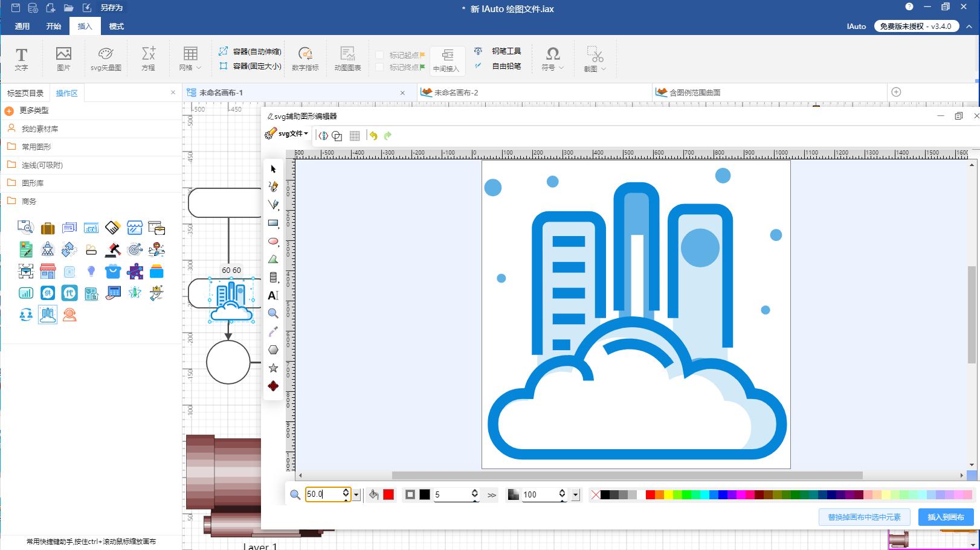Select the rectangle shape tool
Screen dimensions: 980x550
tap(273, 223)
